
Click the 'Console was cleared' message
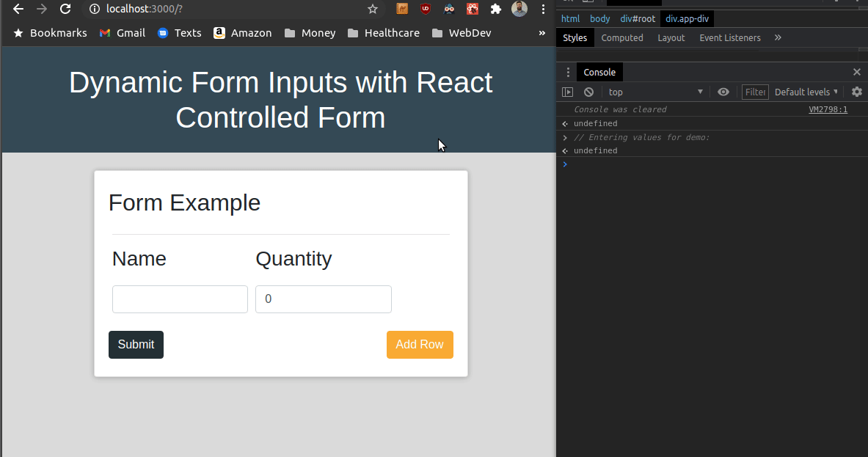620,109
